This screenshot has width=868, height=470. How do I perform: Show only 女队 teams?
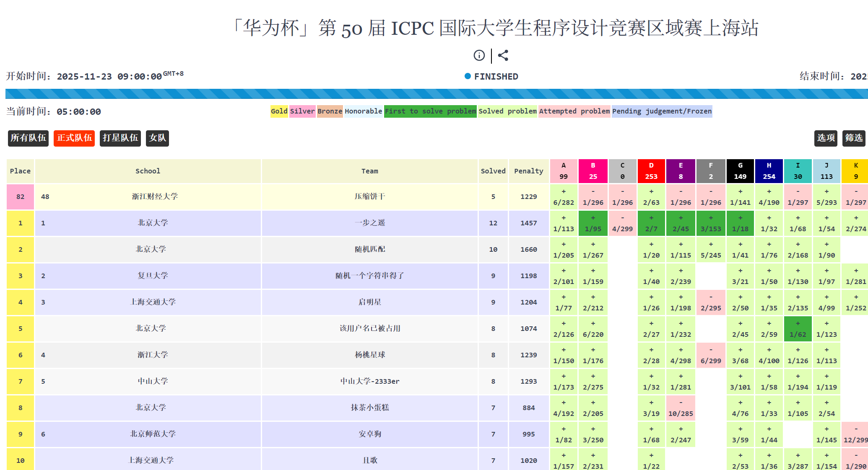[x=157, y=138]
